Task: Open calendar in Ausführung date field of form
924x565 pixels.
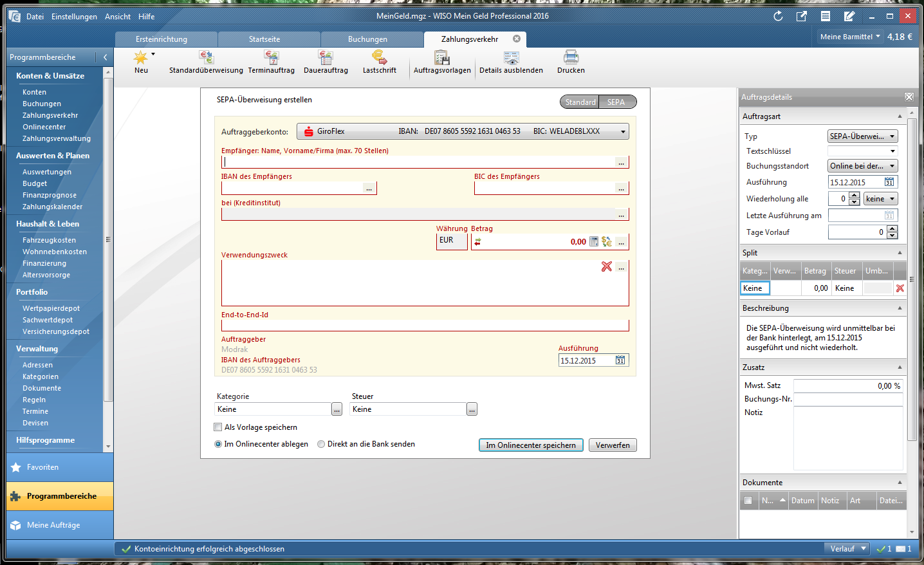Action: point(620,360)
